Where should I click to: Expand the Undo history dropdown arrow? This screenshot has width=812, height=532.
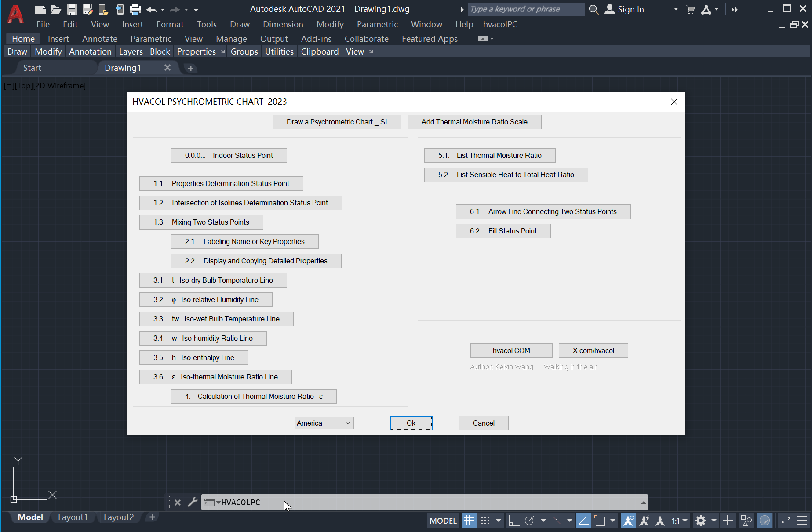(163, 9)
